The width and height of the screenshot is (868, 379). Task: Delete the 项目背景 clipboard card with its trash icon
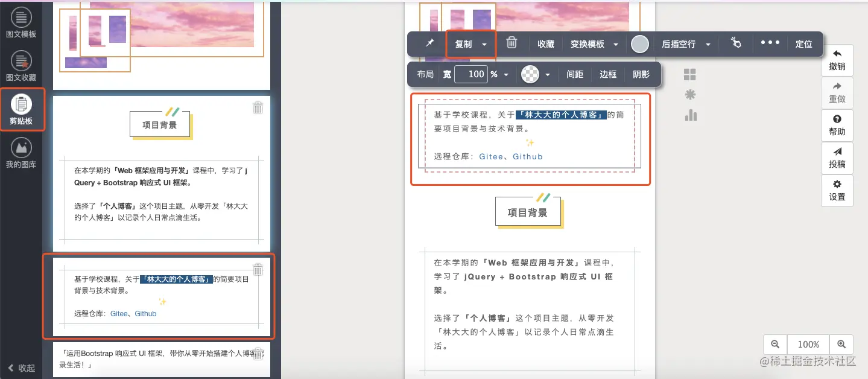(x=258, y=107)
